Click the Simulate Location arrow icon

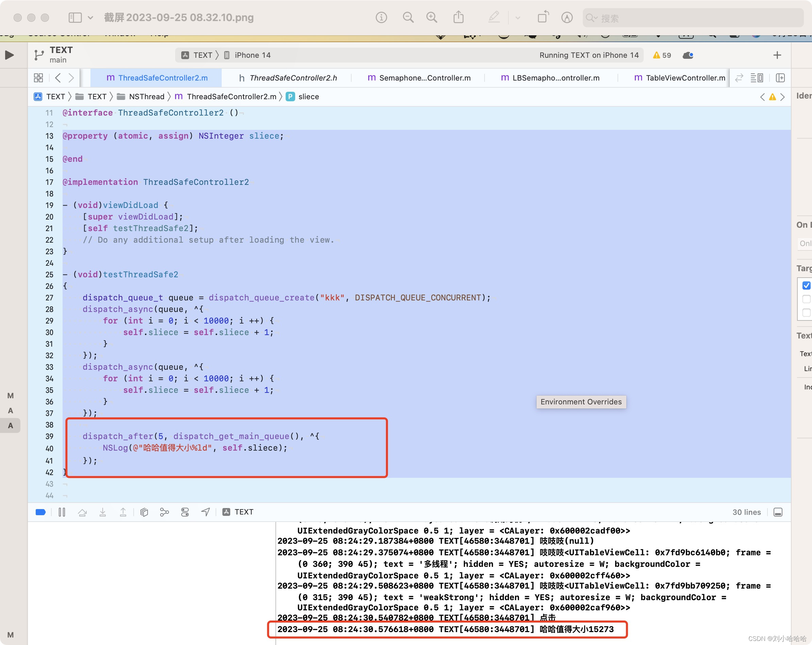point(205,512)
